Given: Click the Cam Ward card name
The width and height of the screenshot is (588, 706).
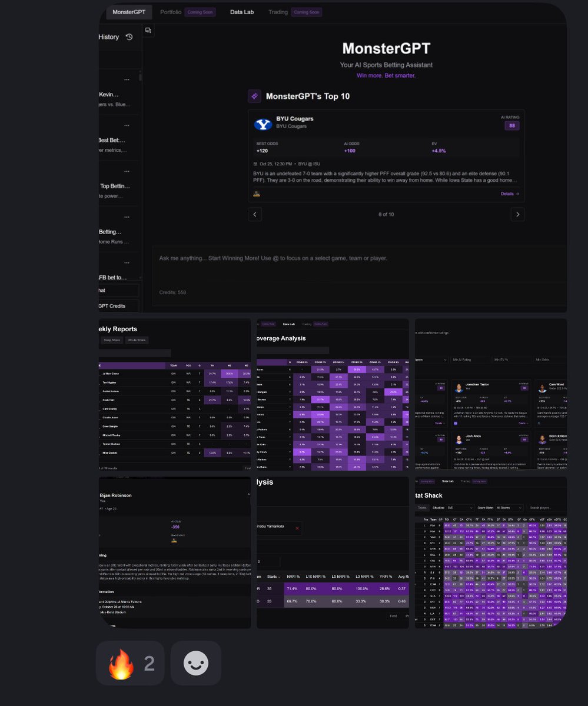Looking at the screenshot, I should (x=556, y=385).
